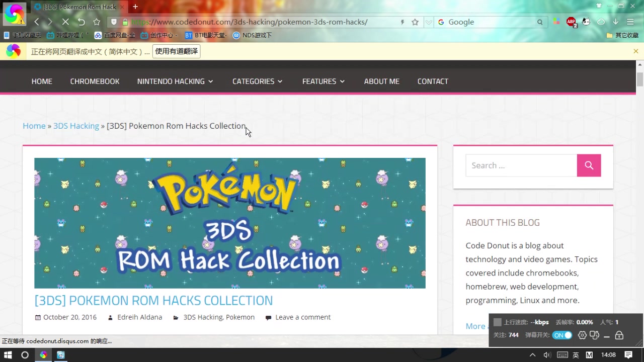
Task: Open the [3DS] Pokemon Rom Hacks Collection title
Action: tap(153, 301)
